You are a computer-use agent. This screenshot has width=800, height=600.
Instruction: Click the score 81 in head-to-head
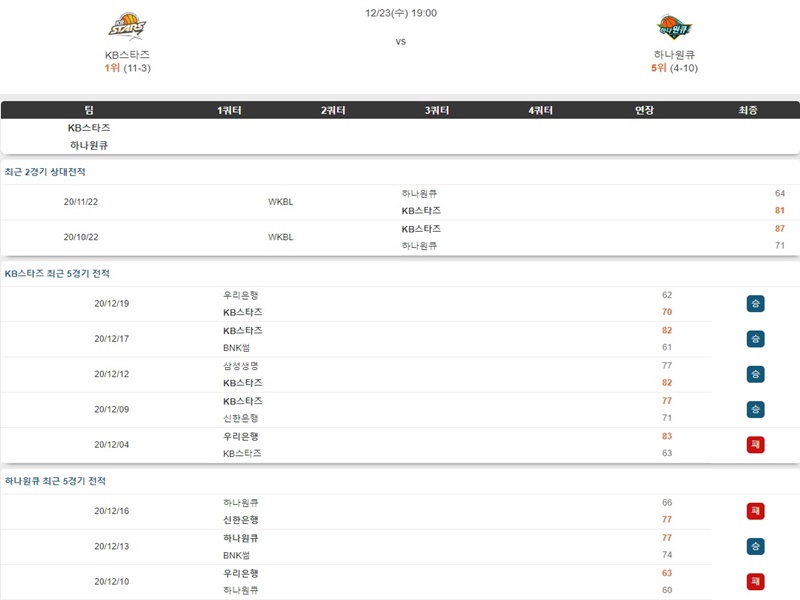pyautogui.click(x=780, y=210)
